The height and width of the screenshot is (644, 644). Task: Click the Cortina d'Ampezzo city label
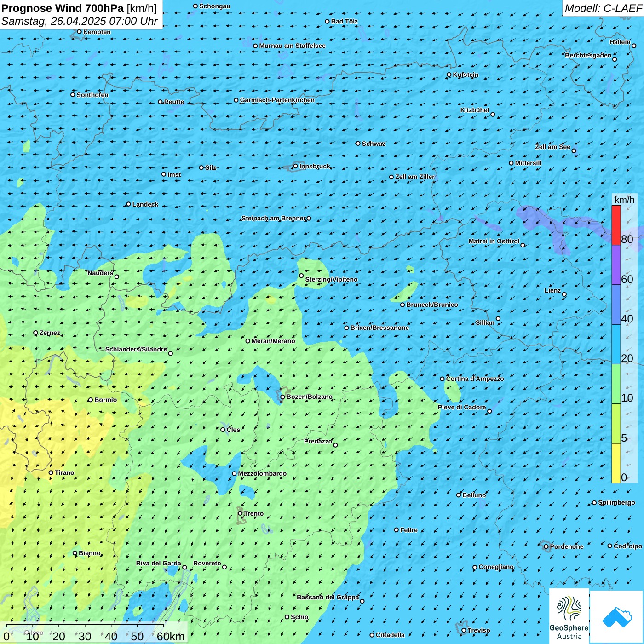[475, 379]
